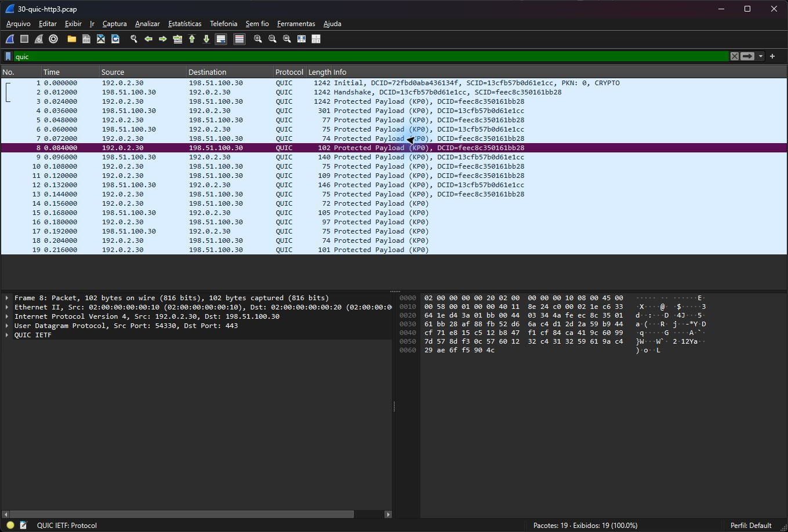The height and width of the screenshot is (532, 788).
Task: Go forward in packet history arrow
Action: (163, 39)
